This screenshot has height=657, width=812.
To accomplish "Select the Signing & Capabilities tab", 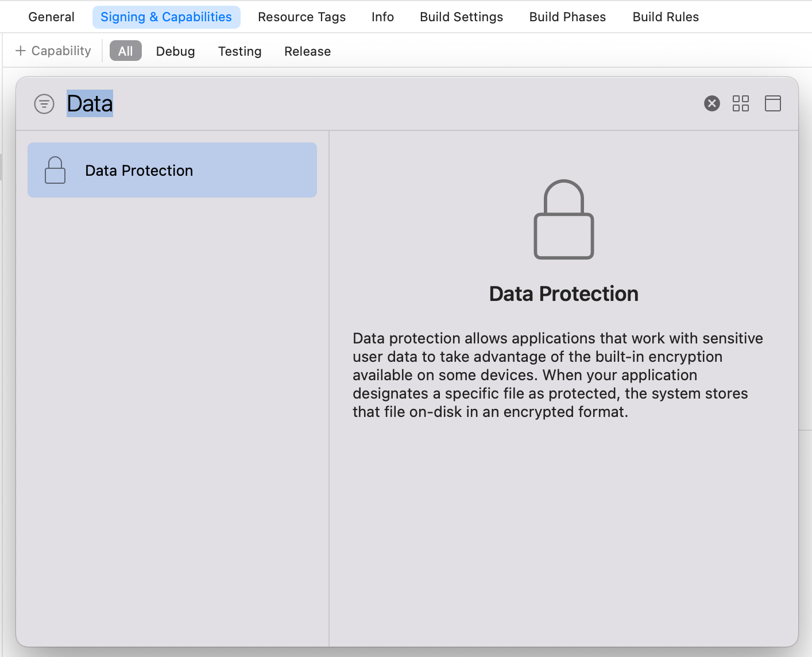I will tap(166, 17).
